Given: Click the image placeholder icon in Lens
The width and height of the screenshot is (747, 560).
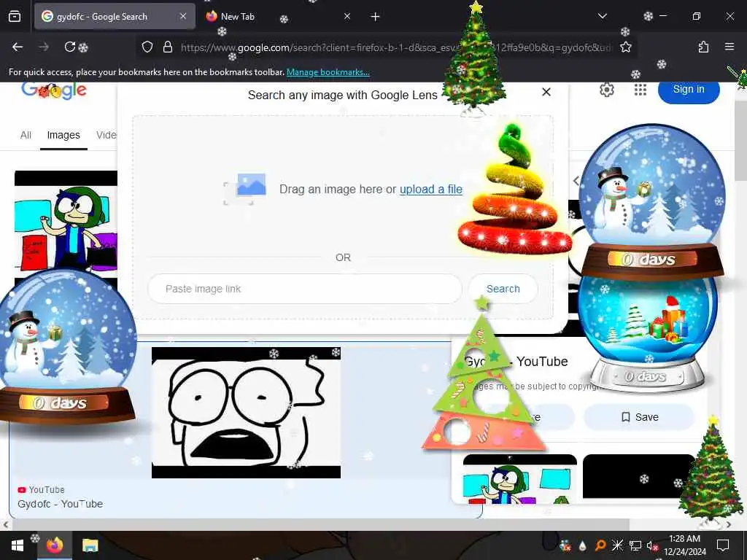Looking at the screenshot, I should click(245, 190).
